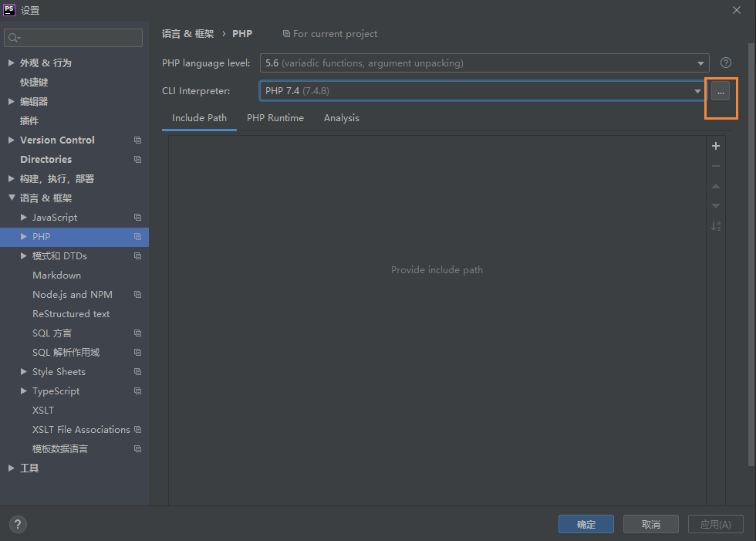The image size is (756, 541).
Task: Click project-level icon beside 模式和 DTDs
Action: (137, 256)
